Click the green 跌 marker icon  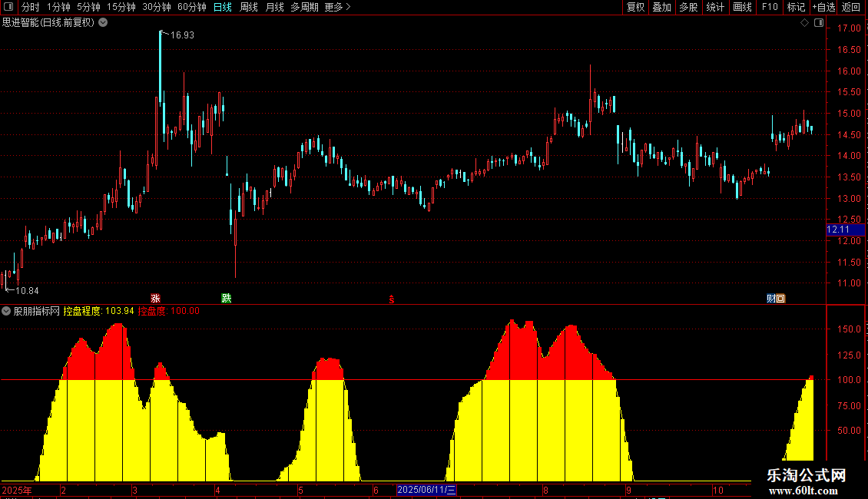tap(227, 298)
